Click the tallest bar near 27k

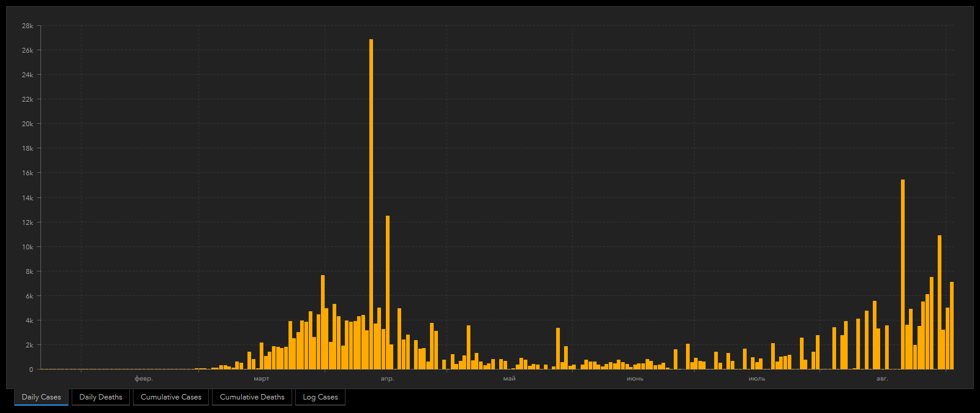click(371, 204)
